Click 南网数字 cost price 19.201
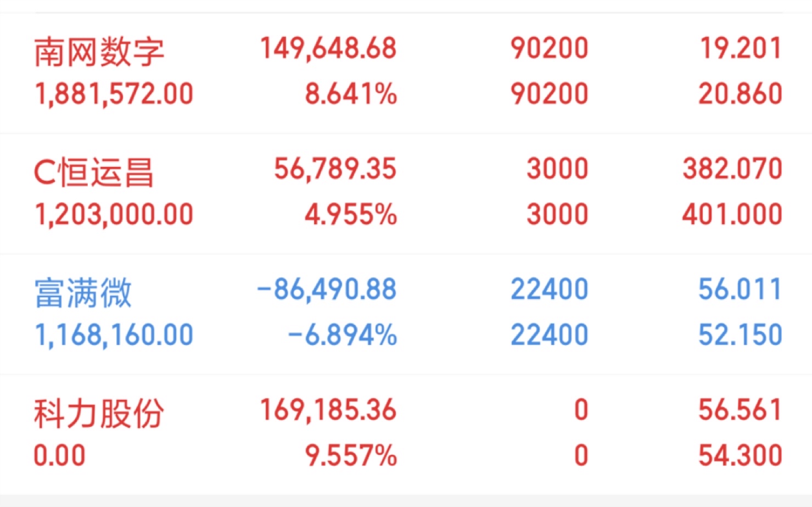 [740, 48]
